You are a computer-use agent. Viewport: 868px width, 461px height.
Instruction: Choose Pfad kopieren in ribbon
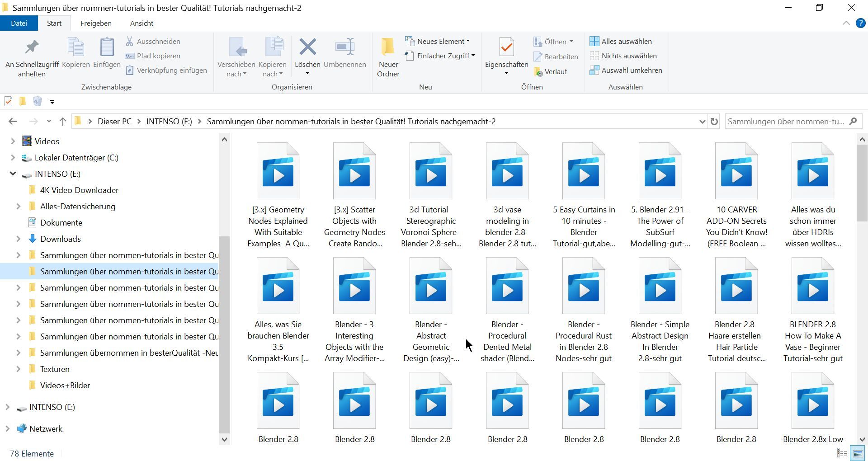pyautogui.click(x=153, y=56)
